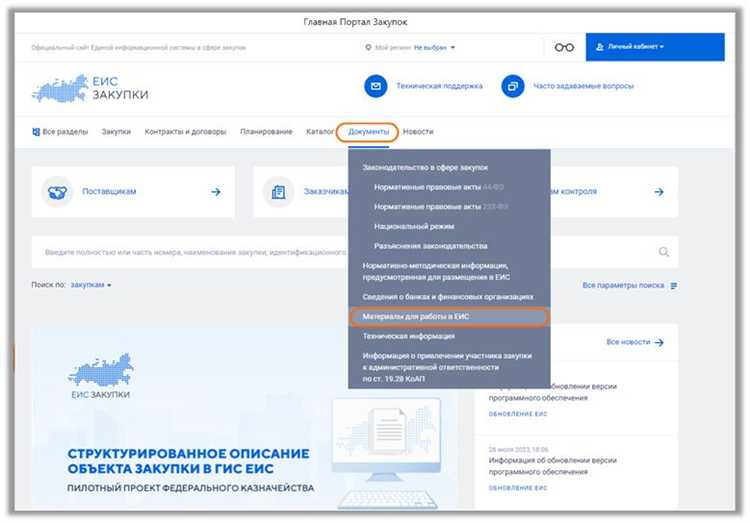
Task: Open second Информация об обновлении версии news
Action: [x=552, y=466]
